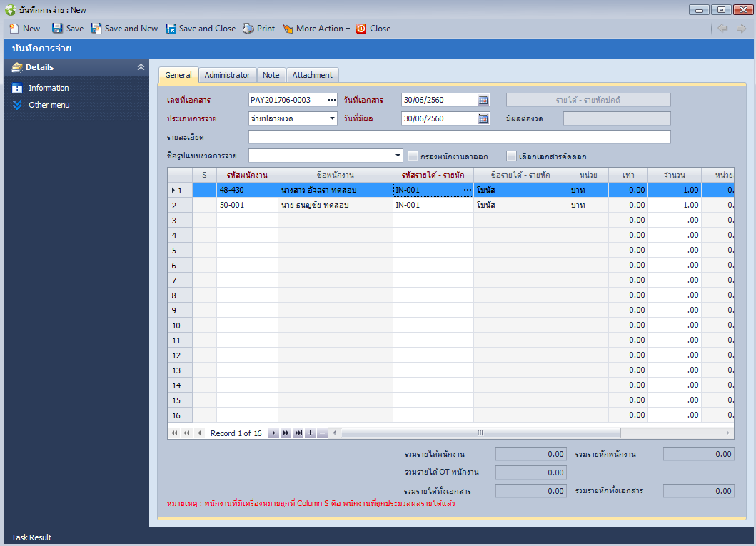Screen dimensions: 756x546
Task: Select employee code cell 48-430
Action: click(247, 190)
